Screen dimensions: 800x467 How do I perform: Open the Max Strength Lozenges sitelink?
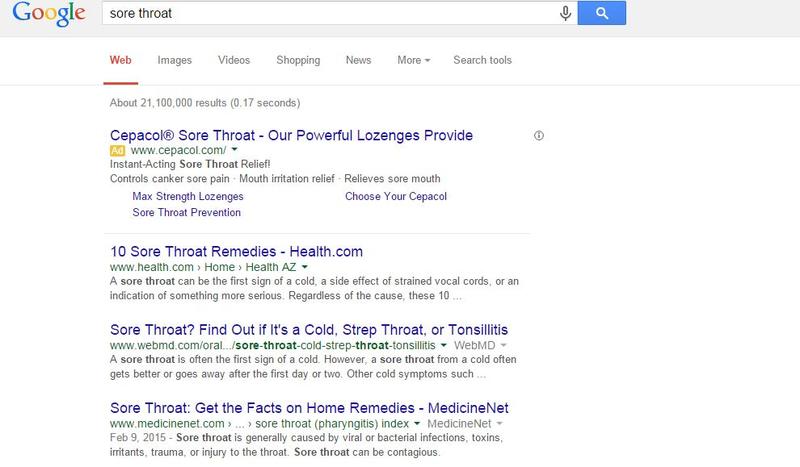[x=188, y=196]
